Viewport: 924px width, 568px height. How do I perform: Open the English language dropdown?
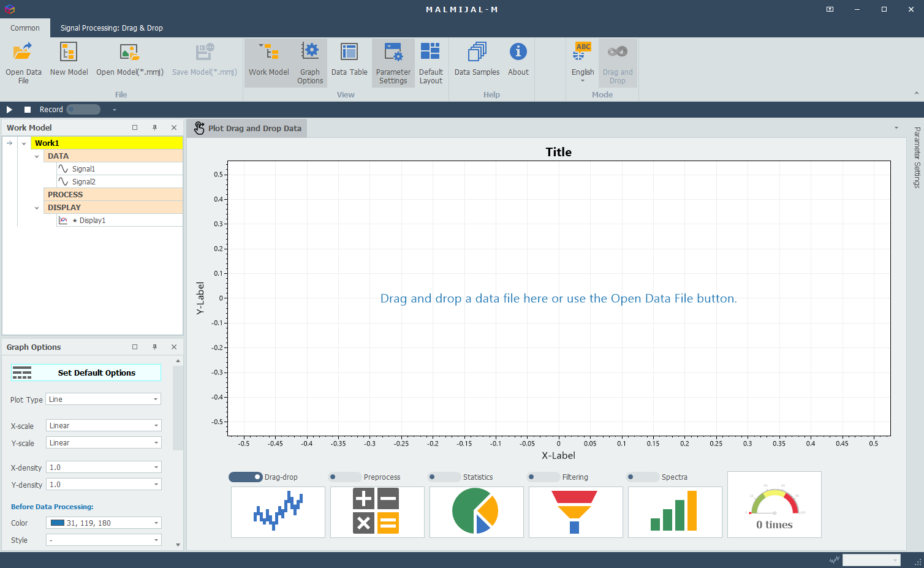(583, 63)
